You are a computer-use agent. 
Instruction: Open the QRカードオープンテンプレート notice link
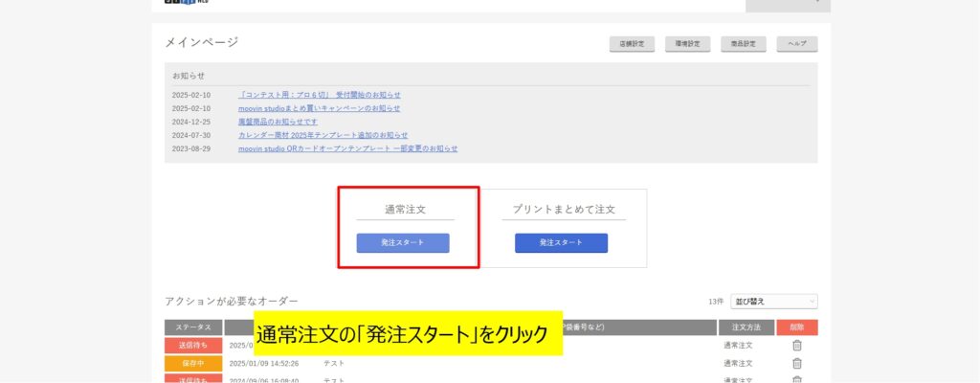click(347, 148)
